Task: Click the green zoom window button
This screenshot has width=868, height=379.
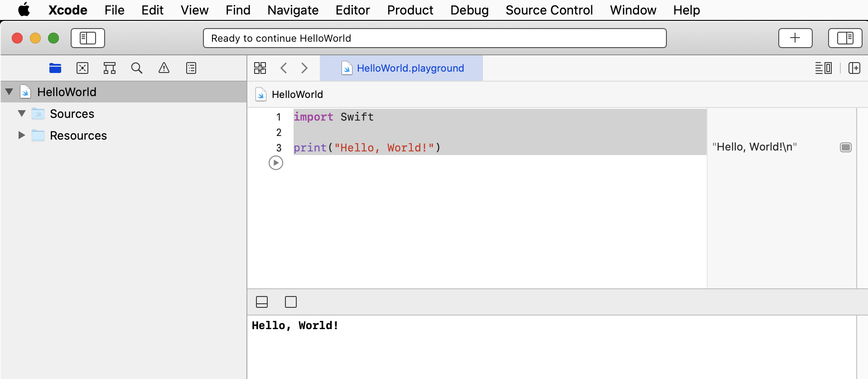Action: pyautogui.click(x=53, y=38)
